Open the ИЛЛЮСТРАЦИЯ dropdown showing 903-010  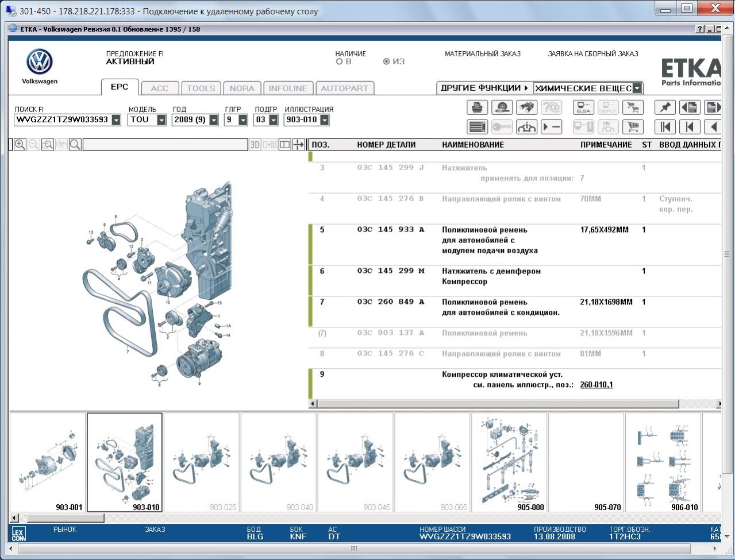click(325, 120)
